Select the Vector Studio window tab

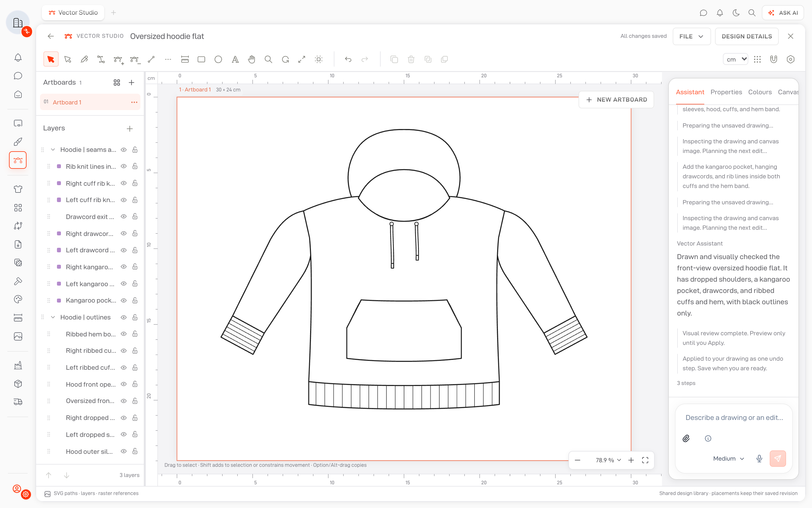click(73, 13)
